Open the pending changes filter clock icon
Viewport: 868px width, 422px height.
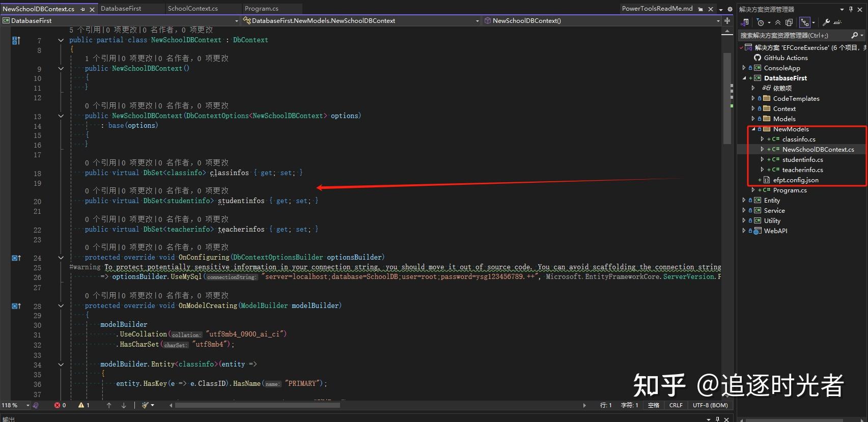tap(761, 22)
